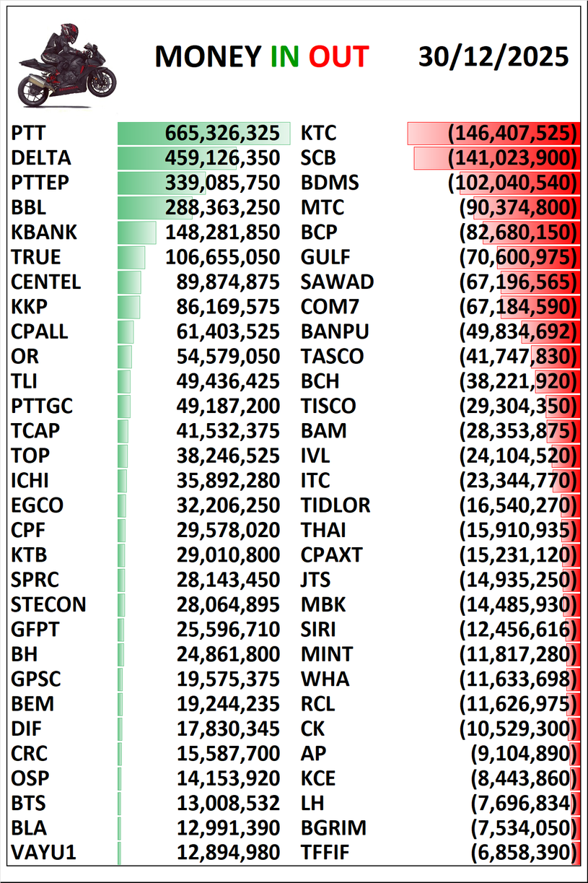
Task: Select the SAWAD ticker label
Action: point(337,282)
